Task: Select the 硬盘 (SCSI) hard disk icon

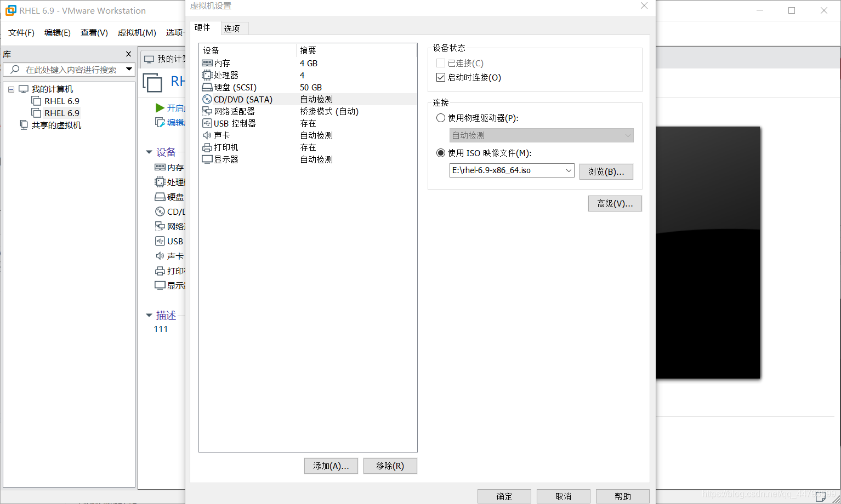Action: (x=207, y=87)
